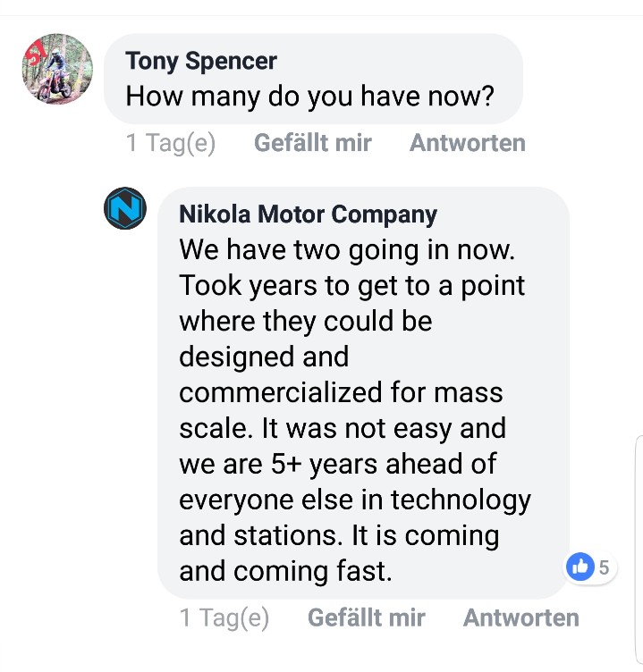643x672 pixels.
Task: Open the reaction count showing 5
Action: click(604, 567)
